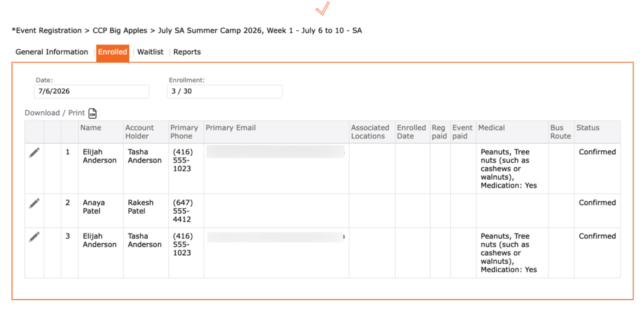Go to the Reports tab

tap(187, 52)
